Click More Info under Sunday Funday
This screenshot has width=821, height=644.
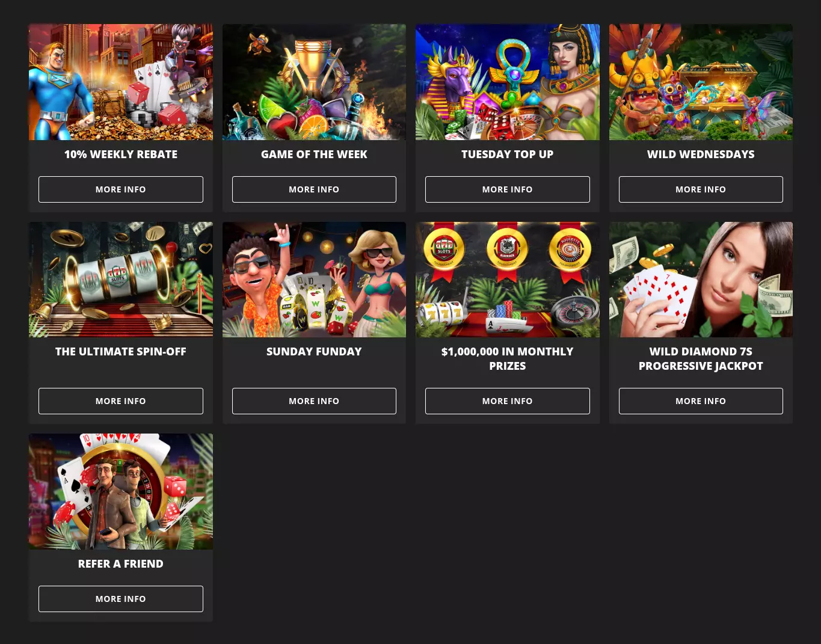[314, 401]
